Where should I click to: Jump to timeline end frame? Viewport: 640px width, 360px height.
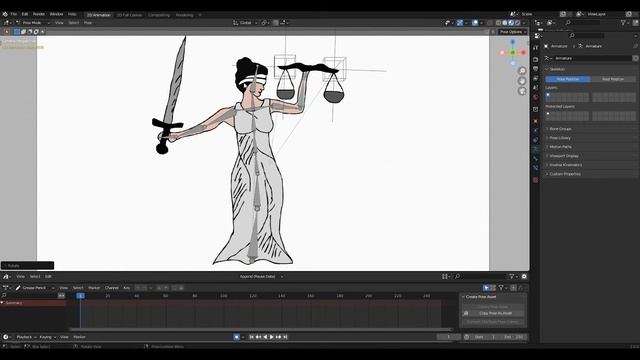coord(285,337)
